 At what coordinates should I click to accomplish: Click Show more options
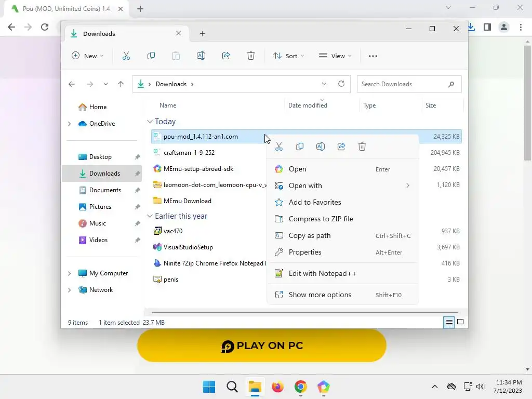[x=343, y=295]
